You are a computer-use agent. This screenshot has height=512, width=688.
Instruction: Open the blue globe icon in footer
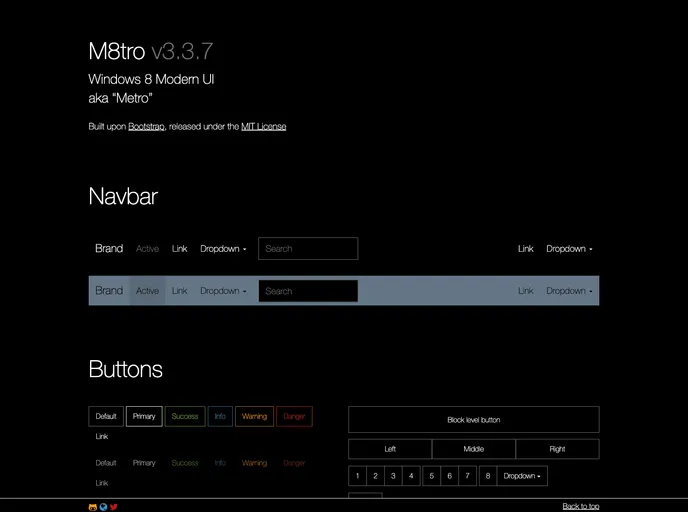(103, 507)
